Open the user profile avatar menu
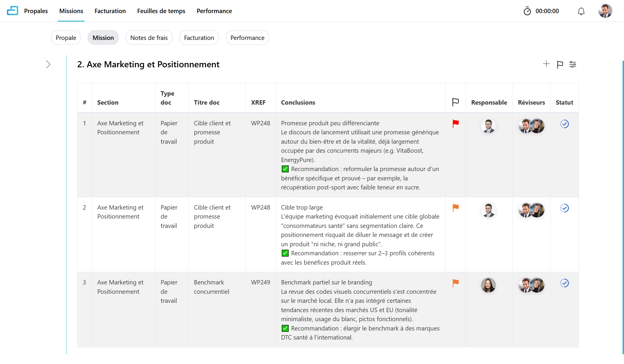Image resolution: width=624 pixels, height=364 pixels. 605,11
